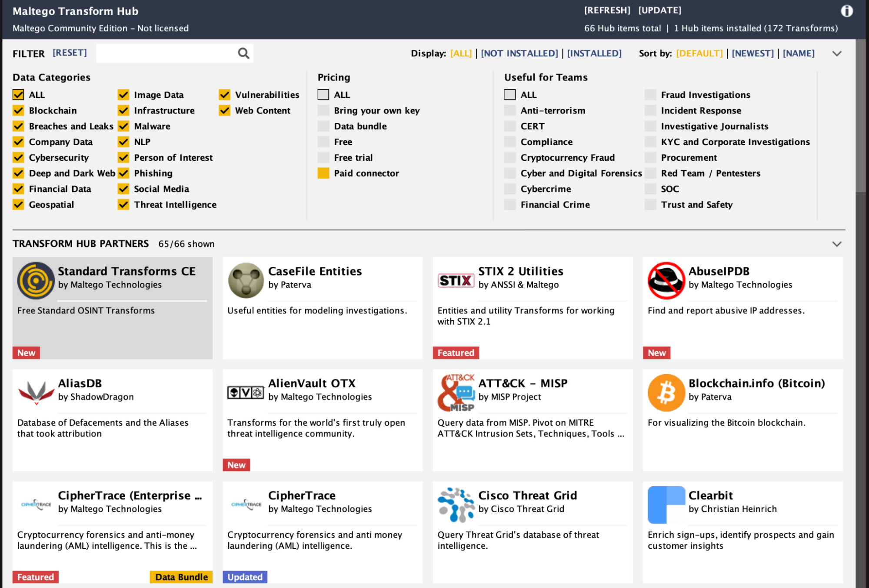Open the AlienVault OTX title
This screenshot has width=869, height=588.
pos(312,383)
